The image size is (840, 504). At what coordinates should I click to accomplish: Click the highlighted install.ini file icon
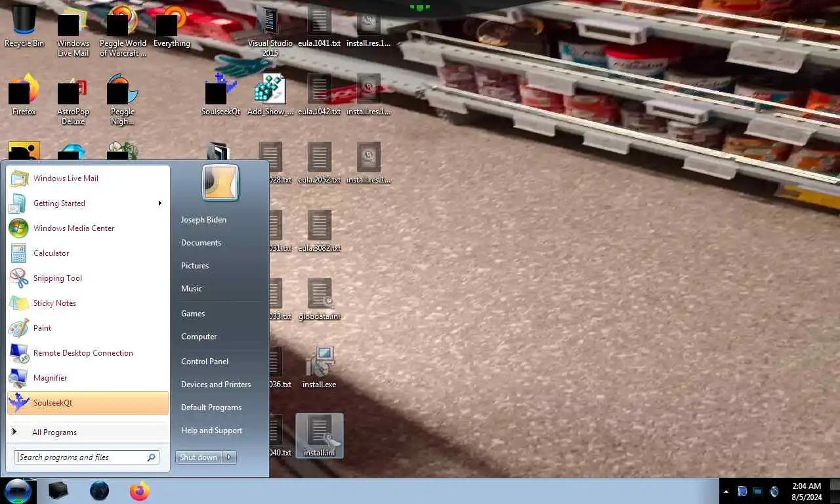tap(320, 436)
